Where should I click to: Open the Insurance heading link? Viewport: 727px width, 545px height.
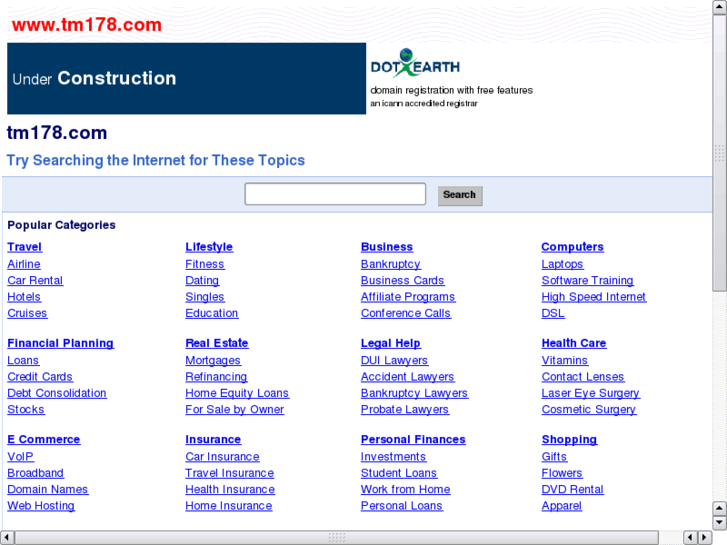pyautogui.click(x=213, y=439)
